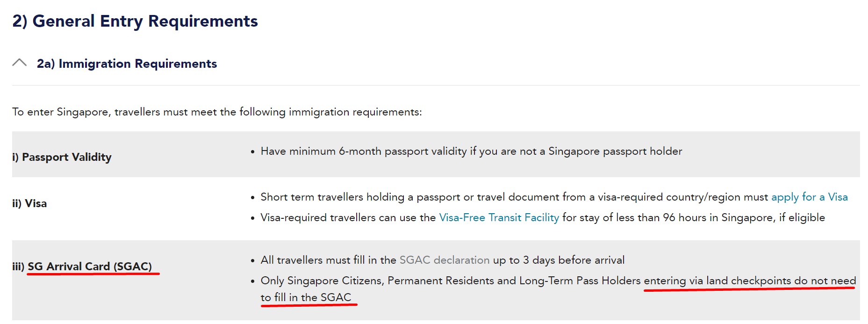Screen dimensions: 868x324
Task: Click the up to 3 days before arrival text
Action: pyautogui.click(x=559, y=260)
